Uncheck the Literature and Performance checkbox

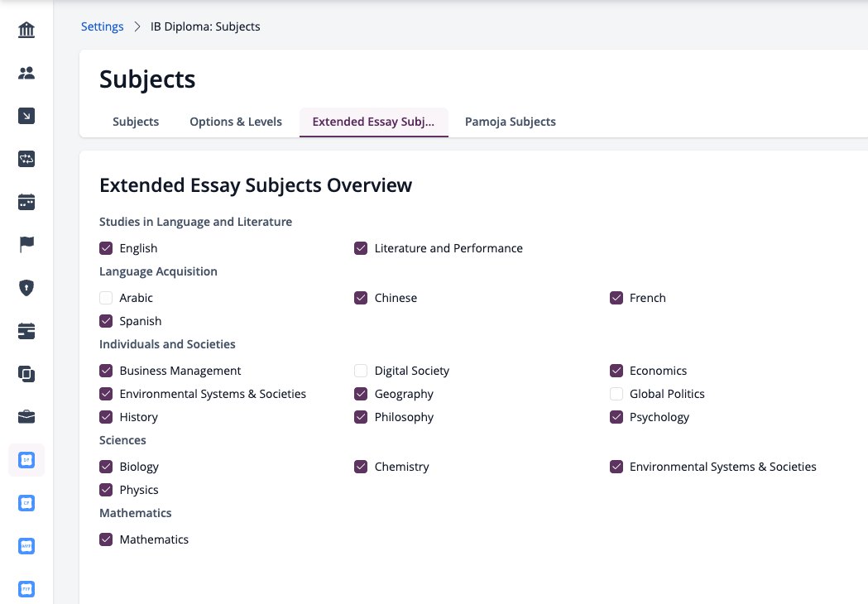[361, 248]
